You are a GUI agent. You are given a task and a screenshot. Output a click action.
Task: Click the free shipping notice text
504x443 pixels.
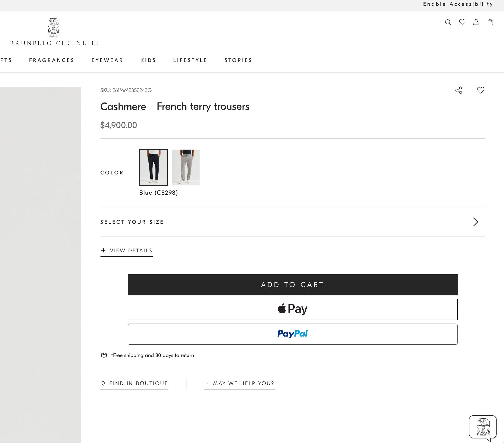[x=152, y=355]
